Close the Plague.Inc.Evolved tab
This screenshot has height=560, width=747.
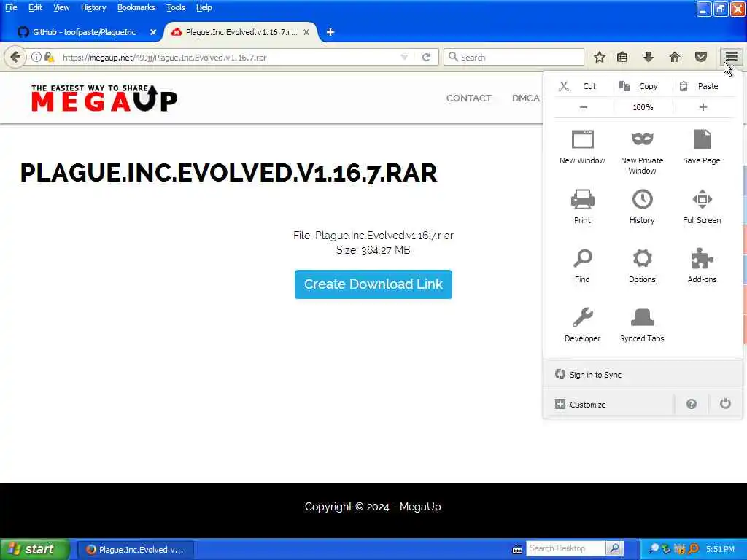306,32
